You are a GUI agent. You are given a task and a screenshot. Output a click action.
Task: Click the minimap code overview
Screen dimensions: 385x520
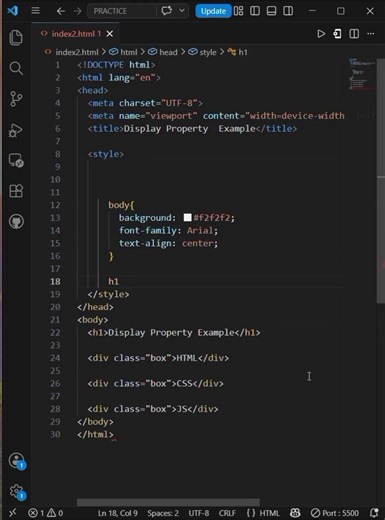tap(362, 74)
